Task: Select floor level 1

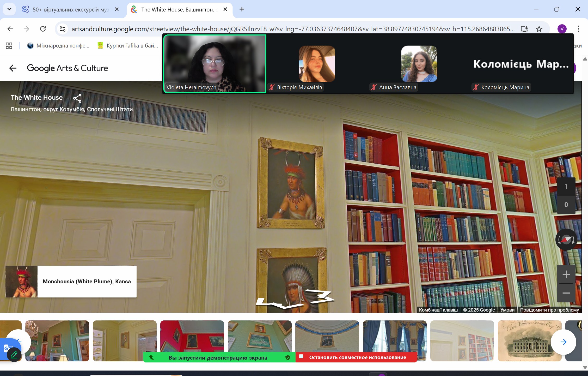Action: [566, 186]
